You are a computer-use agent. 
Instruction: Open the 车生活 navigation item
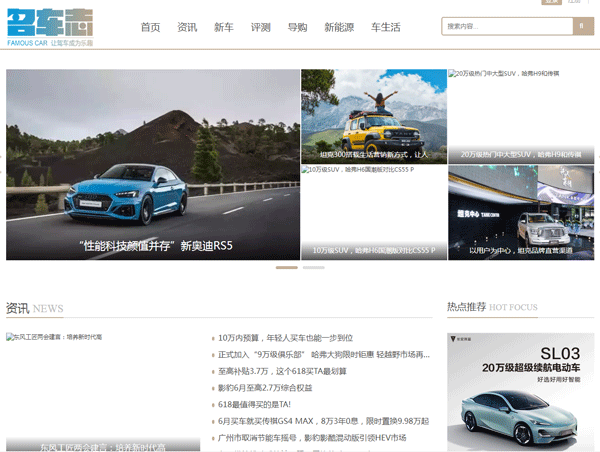pyautogui.click(x=386, y=27)
